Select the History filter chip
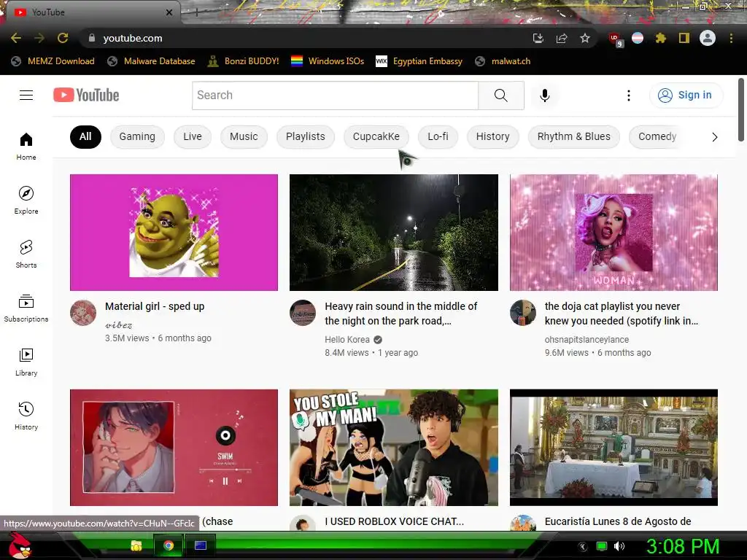The width and height of the screenshot is (747, 560). point(492,136)
